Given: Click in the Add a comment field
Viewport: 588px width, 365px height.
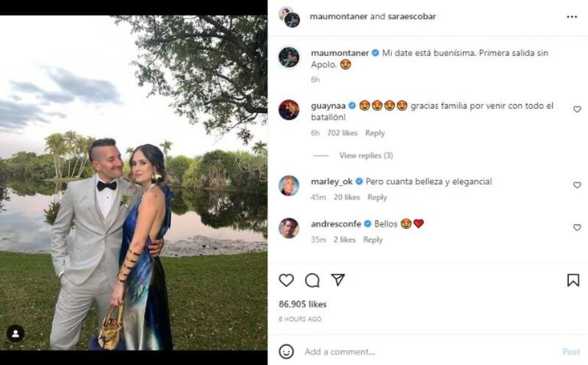Looking at the screenshot, I should [426, 352].
